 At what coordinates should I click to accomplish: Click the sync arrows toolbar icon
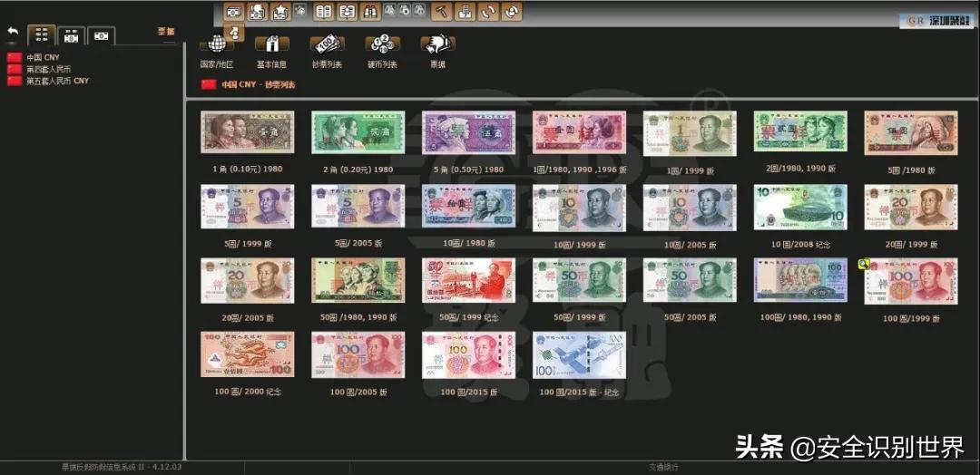(488, 11)
